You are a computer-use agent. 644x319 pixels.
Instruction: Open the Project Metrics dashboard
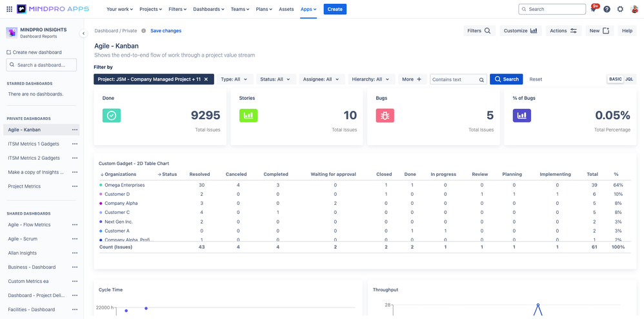tap(25, 186)
